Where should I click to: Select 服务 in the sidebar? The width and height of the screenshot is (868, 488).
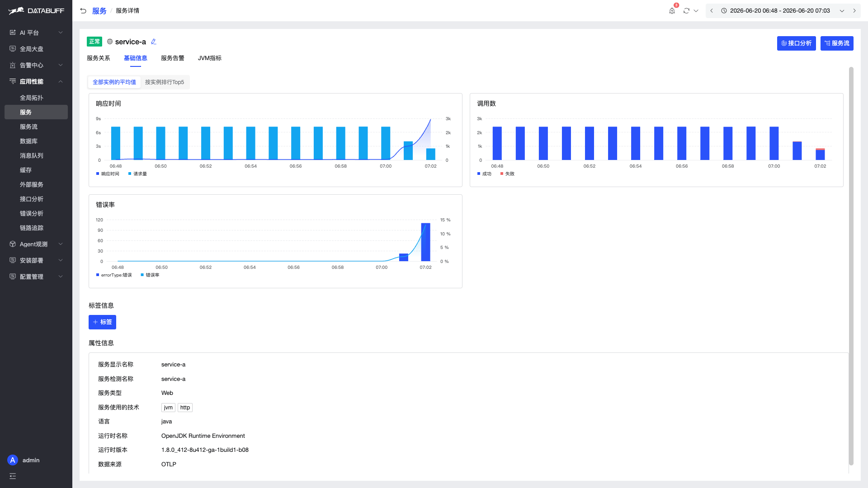point(36,112)
